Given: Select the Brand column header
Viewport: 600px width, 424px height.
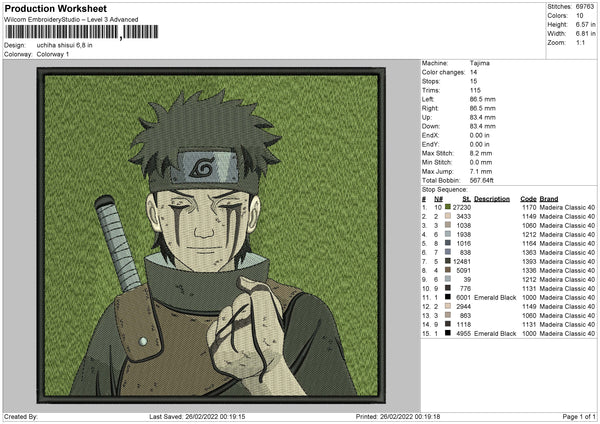Looking at the screenshot, I should [549, 199].
